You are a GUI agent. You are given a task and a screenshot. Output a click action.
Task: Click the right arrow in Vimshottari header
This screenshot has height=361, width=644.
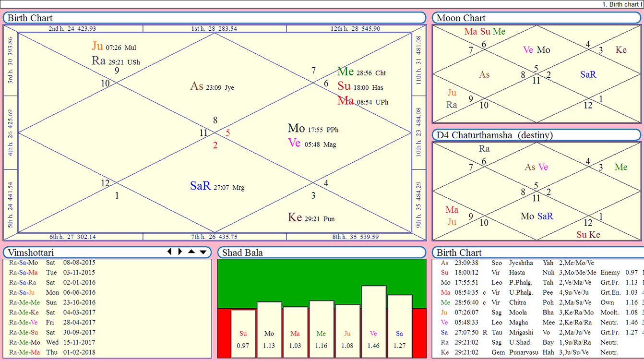[x=180, y=252]
